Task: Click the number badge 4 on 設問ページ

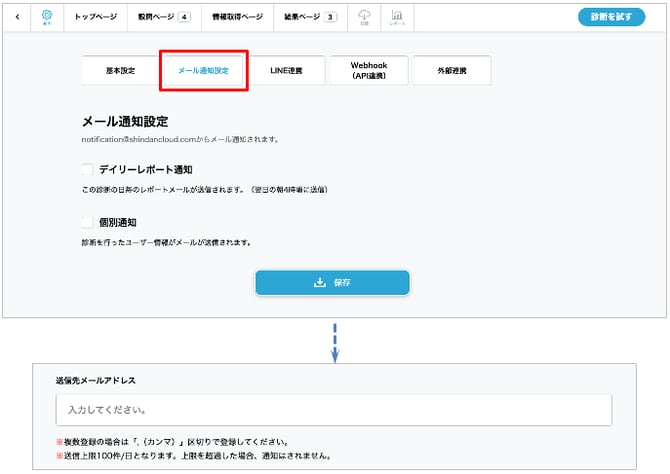Action: (184, 17)
